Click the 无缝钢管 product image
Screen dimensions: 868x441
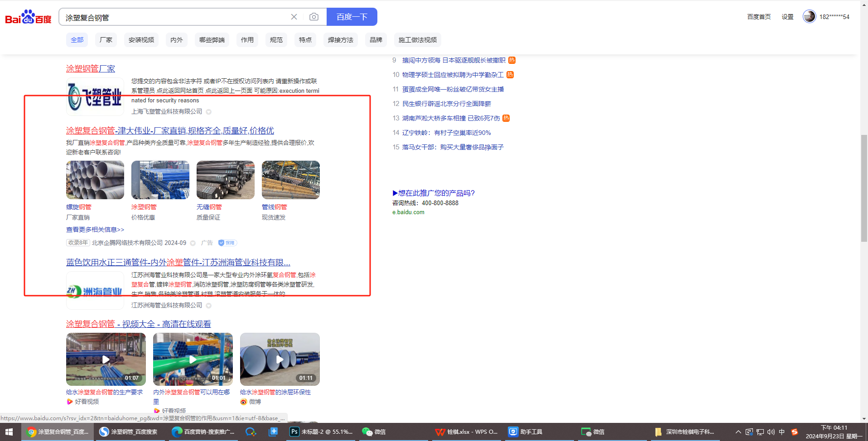tap(226, 180)
